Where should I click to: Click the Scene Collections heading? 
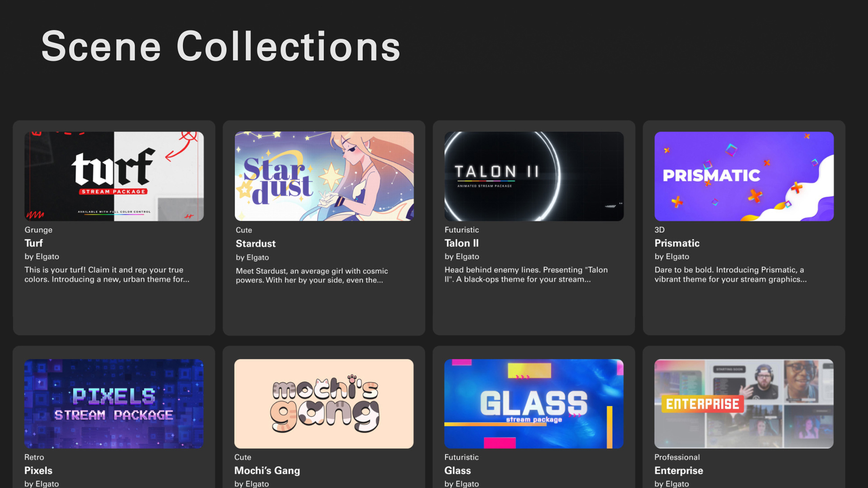pyautogui.click(x=221, y=47)
